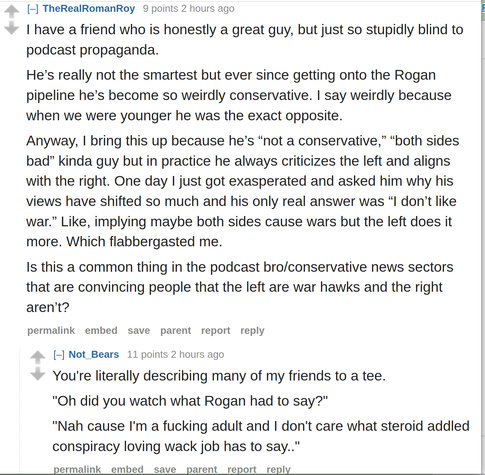This screenshot has height=475, width=485.
Task: Collapse the Not_Bears reply thread
Action: tap(59, 355)
